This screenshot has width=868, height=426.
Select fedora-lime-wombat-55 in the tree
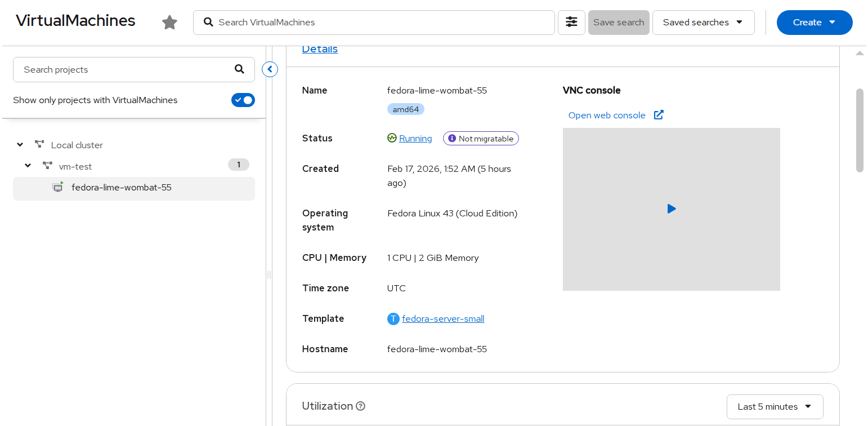pos(122,188)
